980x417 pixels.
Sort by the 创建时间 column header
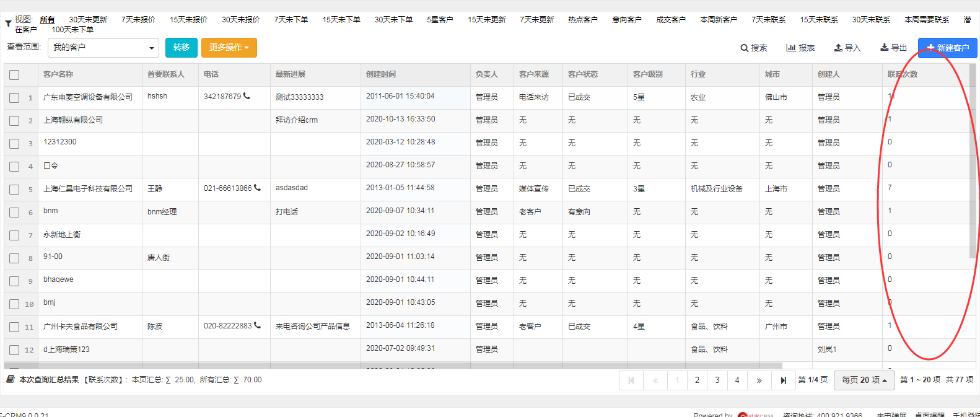pyautogui.click(x=381, y=74)
